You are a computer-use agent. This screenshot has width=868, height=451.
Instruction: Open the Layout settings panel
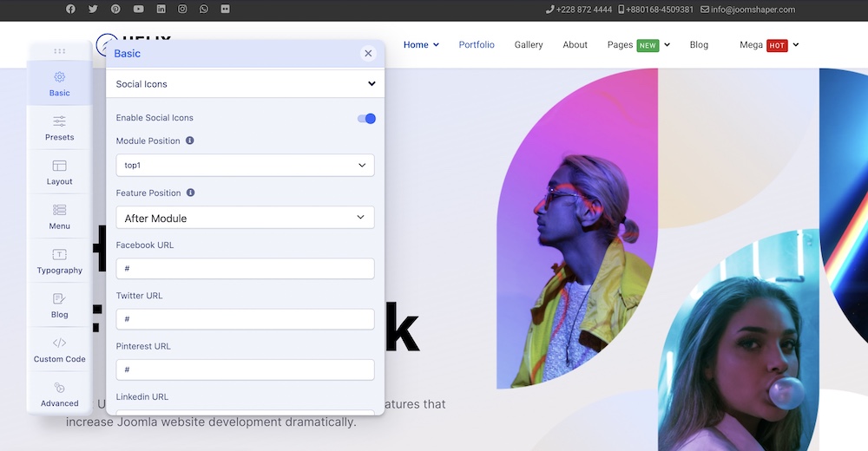pyautogui.click(x=59, y=172)
